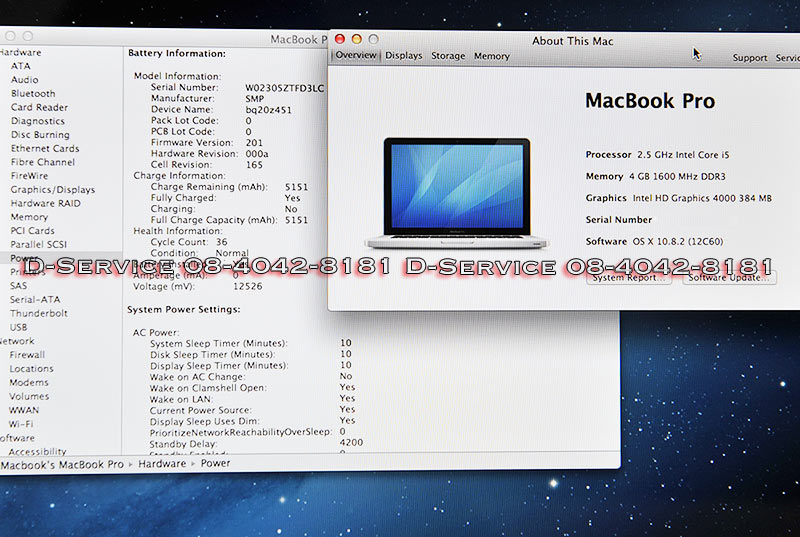Select Volumes in the sidebar
800x537 pixels.
pos(29,396)
